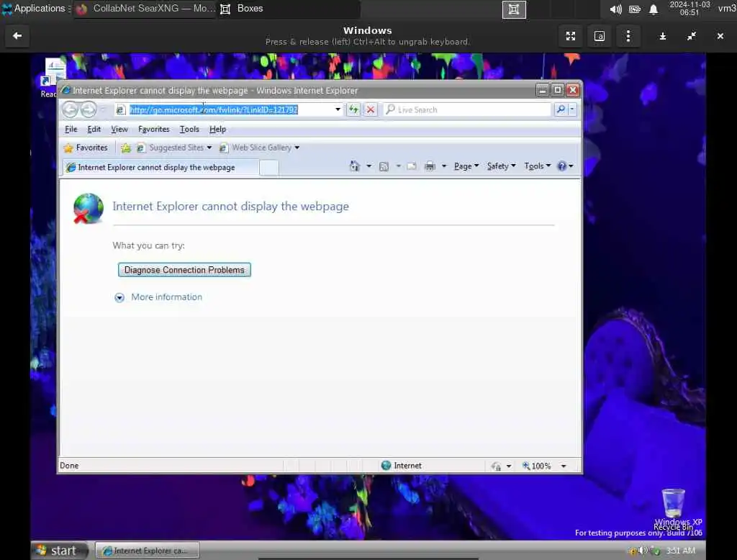Expand the Home button dropdown arrow
Image resolution: width=737 pixels, height=560 pixels.
coord(369,166)
